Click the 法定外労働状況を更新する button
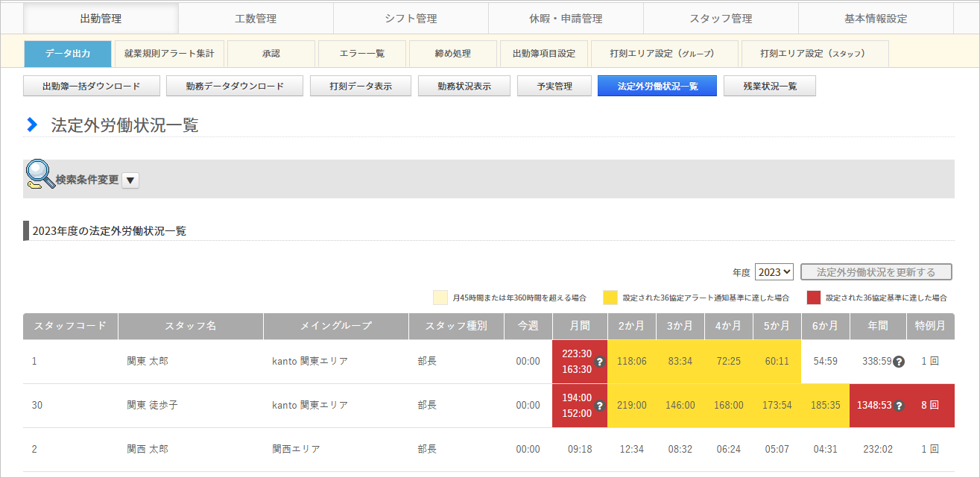 pyautogui.click(x=876, y=272)
